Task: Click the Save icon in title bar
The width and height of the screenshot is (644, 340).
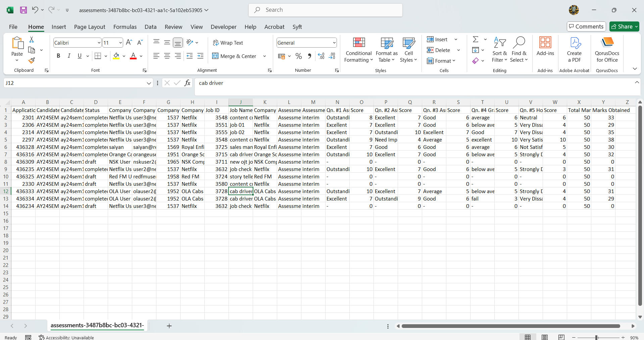Action: point(23,10)
